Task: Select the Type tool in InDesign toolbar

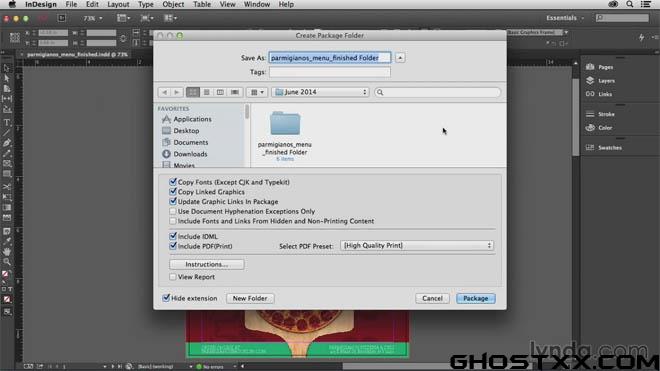Action: [7, 123]
